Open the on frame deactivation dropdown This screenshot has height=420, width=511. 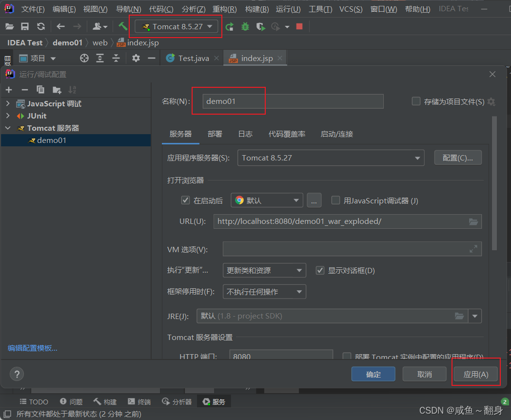(x=264, y=292)
